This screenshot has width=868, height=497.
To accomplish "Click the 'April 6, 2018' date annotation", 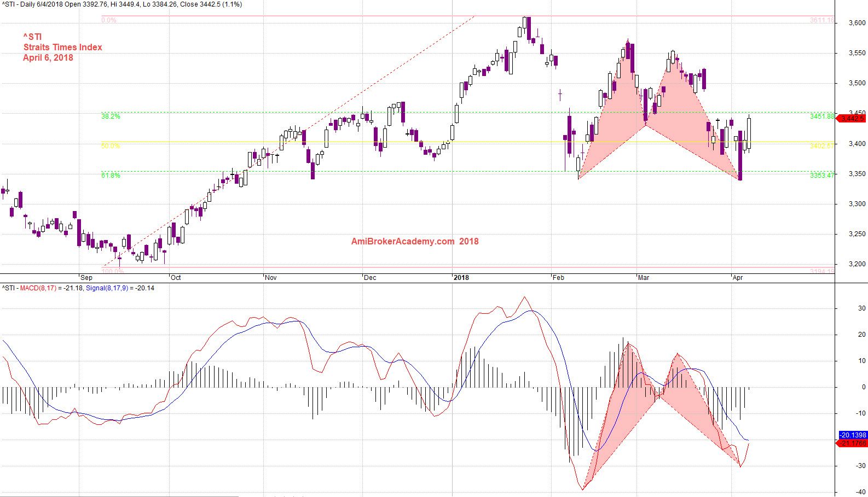I will click(x=48, y=58).
